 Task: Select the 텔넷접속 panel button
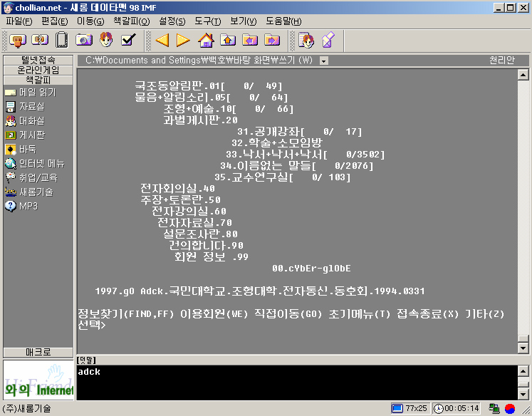point(38,60)
